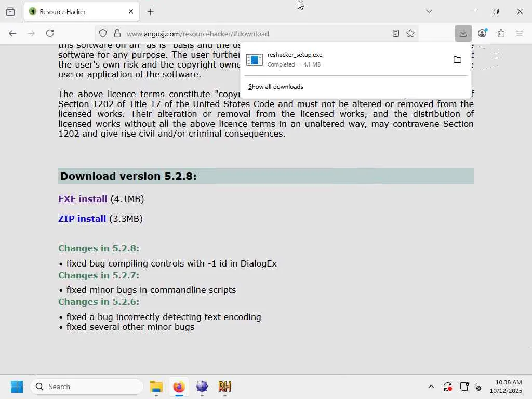Click the taskbar Search box
Image resolution: width=532 pixels, height=399 pixels.
point(87,387)
